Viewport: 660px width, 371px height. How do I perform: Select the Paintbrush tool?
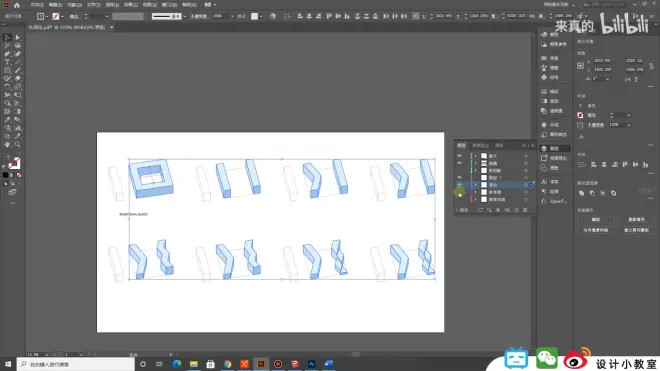click(18, 70)
